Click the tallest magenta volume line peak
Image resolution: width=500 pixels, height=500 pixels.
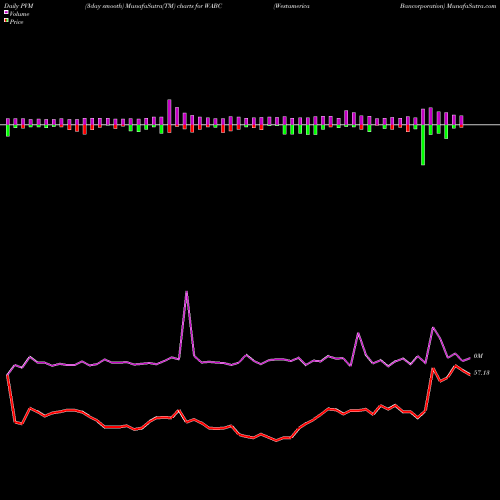click(x=186, y=292)
